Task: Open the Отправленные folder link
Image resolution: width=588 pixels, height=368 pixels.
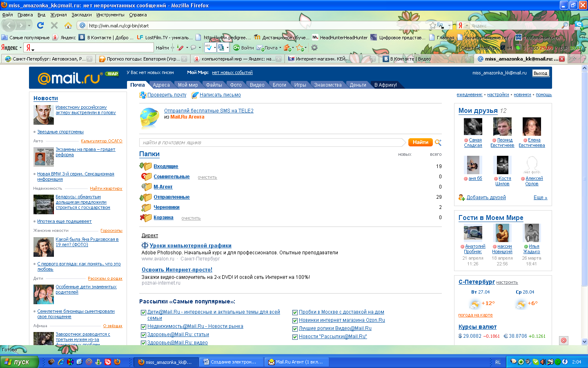Action: point(171,197)
